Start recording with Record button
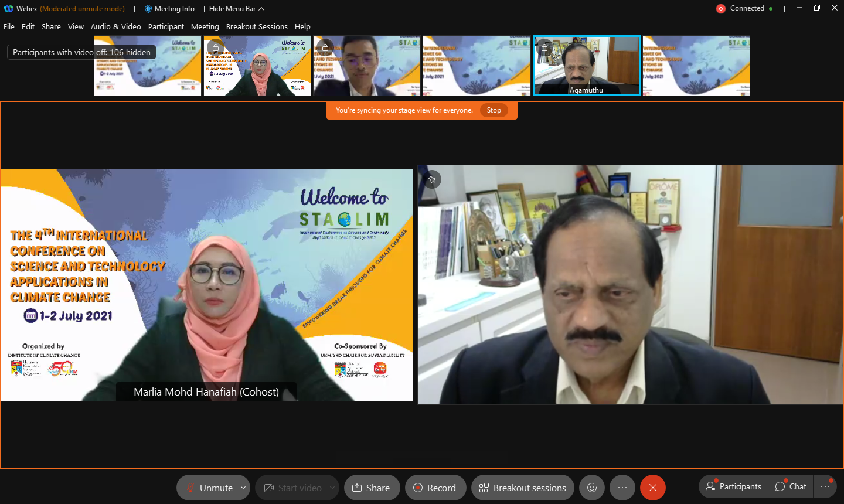The width and height of the screenshot is (844, 504). pyautogui.click(x=435, y=488)
